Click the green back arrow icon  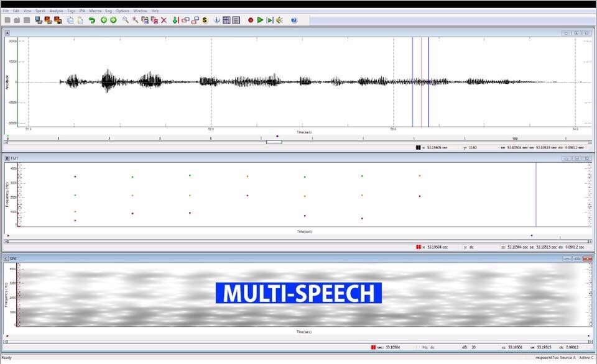point(104,20)
